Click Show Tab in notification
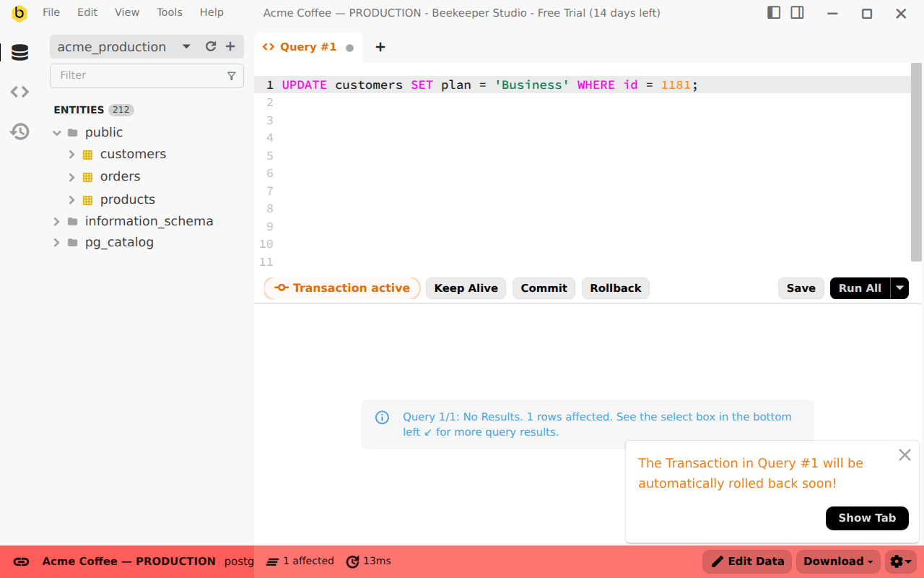Screen dimensions: 924x578 (x=867, y=518)
